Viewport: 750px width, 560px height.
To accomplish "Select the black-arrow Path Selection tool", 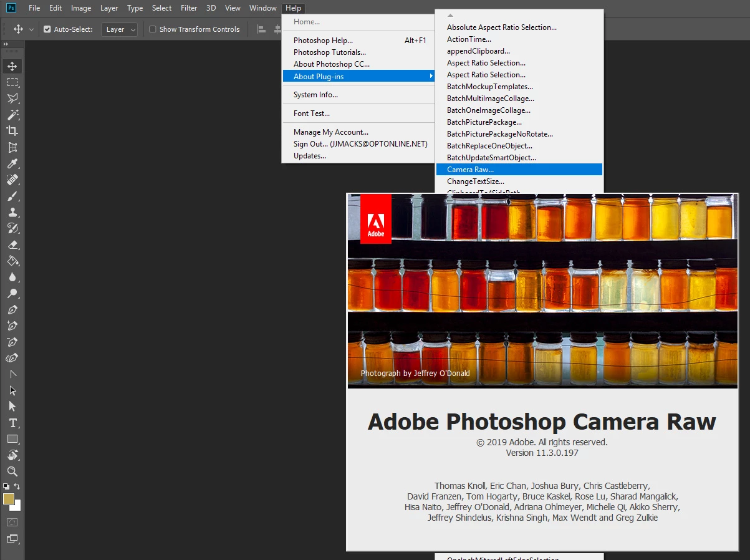I will pyautogui.click(x=12, y=390).
